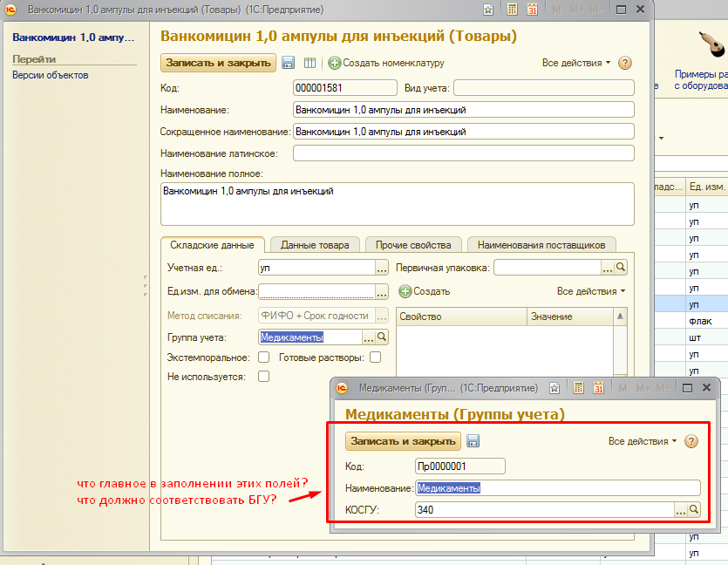This screenshot has height=565, width=728.
Task: Click into the Наименование латинское field
Action: point(463,153)
